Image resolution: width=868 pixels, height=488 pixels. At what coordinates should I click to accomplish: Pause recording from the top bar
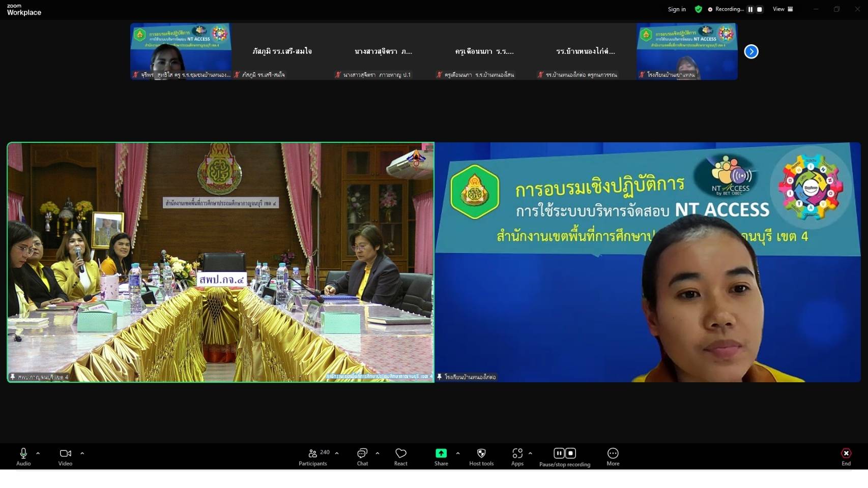pyautogui.click(x=750, y=9)
